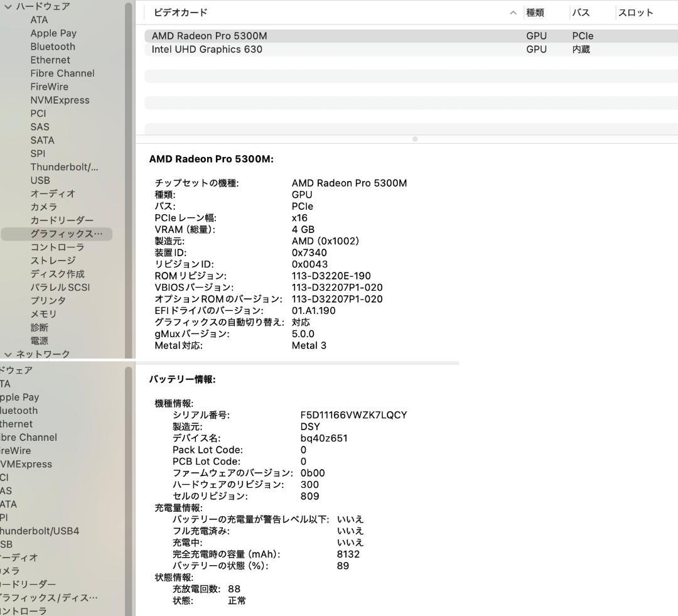Select SPI in upper sidebar

[x=38, y=154]
